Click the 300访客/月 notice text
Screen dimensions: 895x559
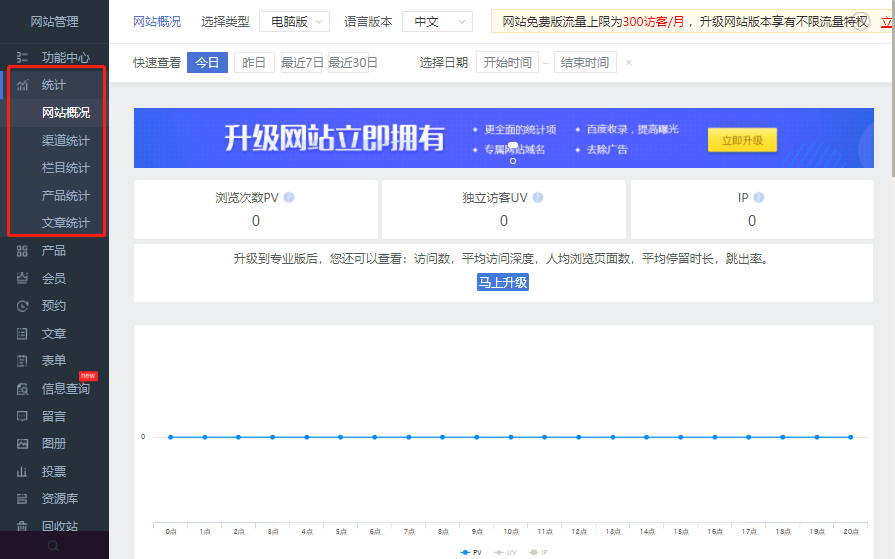coord(653,22)
